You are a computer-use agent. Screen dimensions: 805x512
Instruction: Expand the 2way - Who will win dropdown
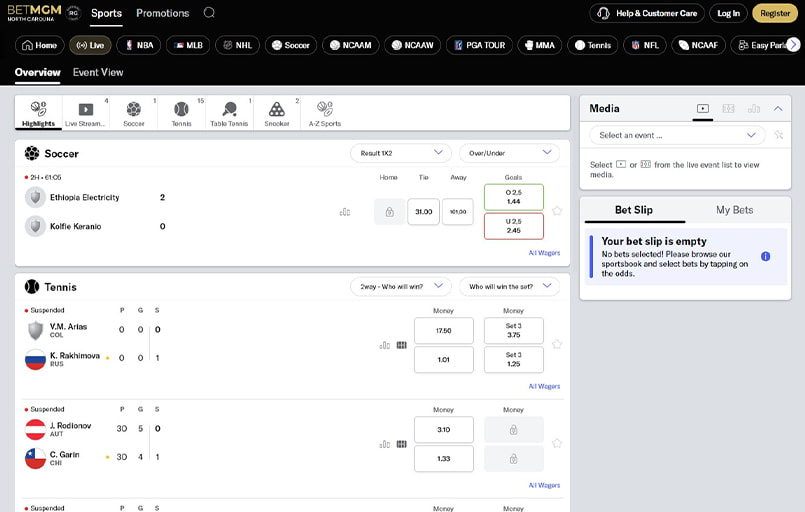400,287
